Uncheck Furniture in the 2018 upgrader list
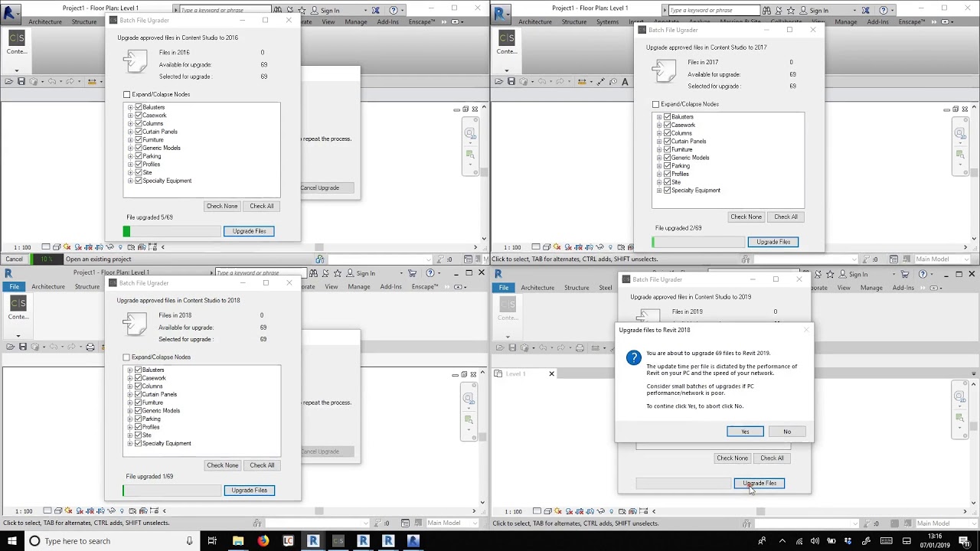 (x=139, y=403)
